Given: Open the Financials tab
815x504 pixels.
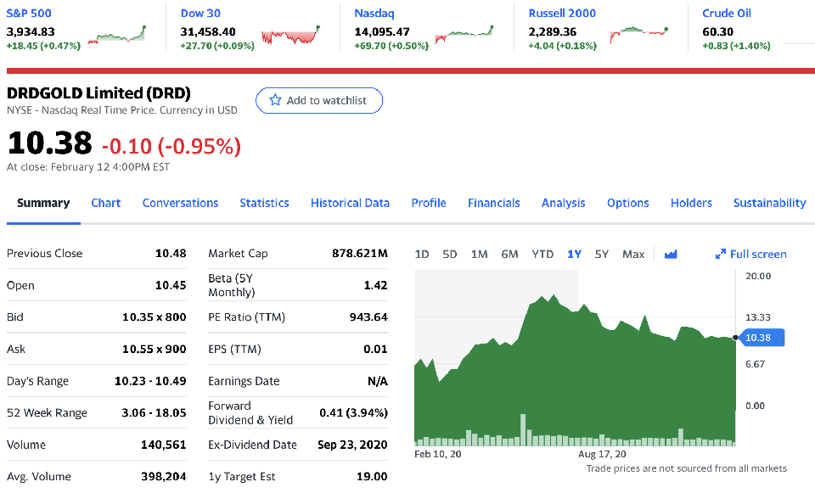Looking at the screenshot, I should tap(493, 203).
